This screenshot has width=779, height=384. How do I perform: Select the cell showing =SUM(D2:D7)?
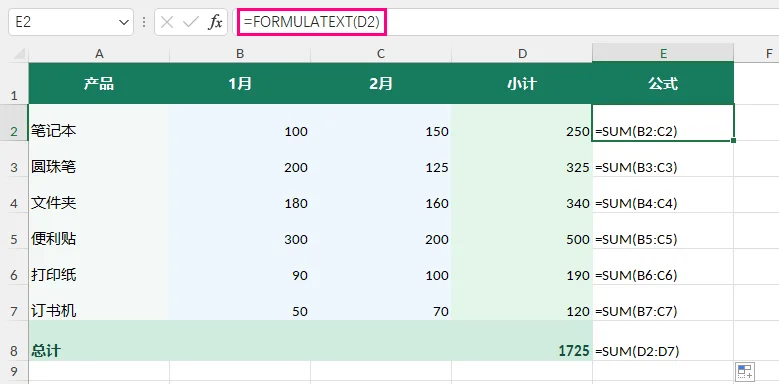(663, 341)
